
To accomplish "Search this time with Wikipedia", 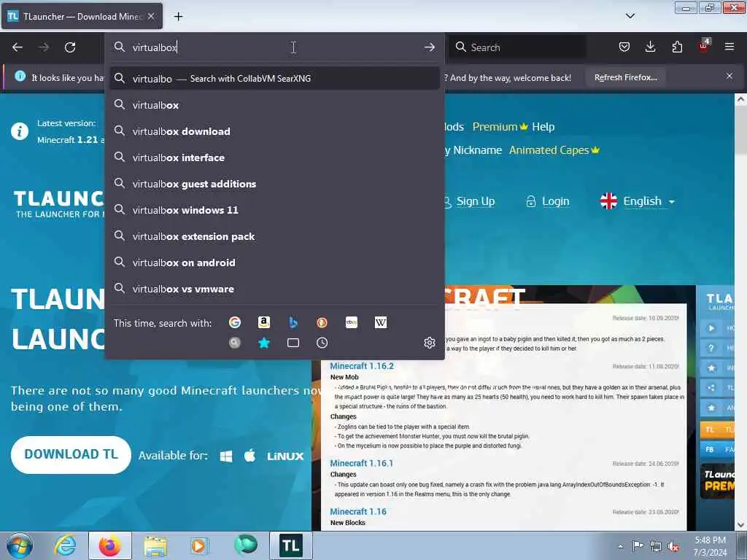I will pos(381,322).
